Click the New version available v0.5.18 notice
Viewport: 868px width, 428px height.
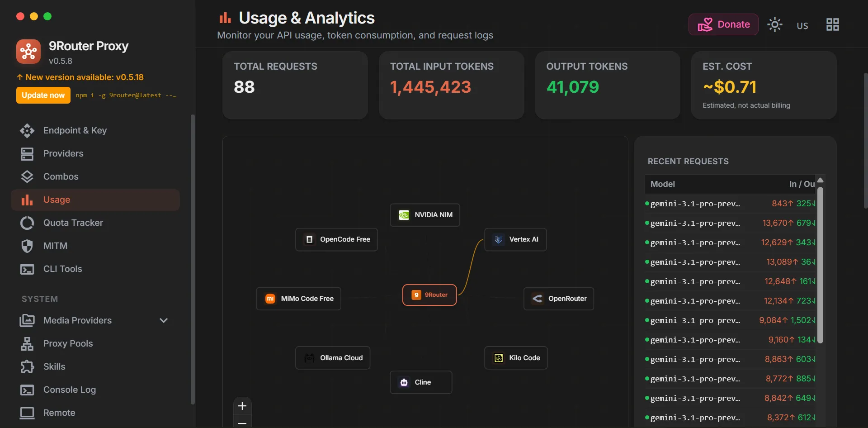(80, 77)
